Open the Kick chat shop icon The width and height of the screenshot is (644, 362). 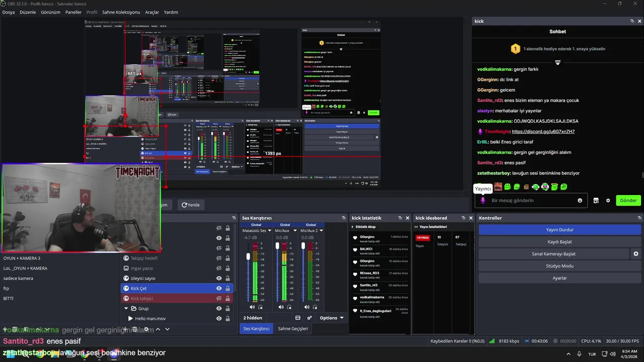pos(596,201)
